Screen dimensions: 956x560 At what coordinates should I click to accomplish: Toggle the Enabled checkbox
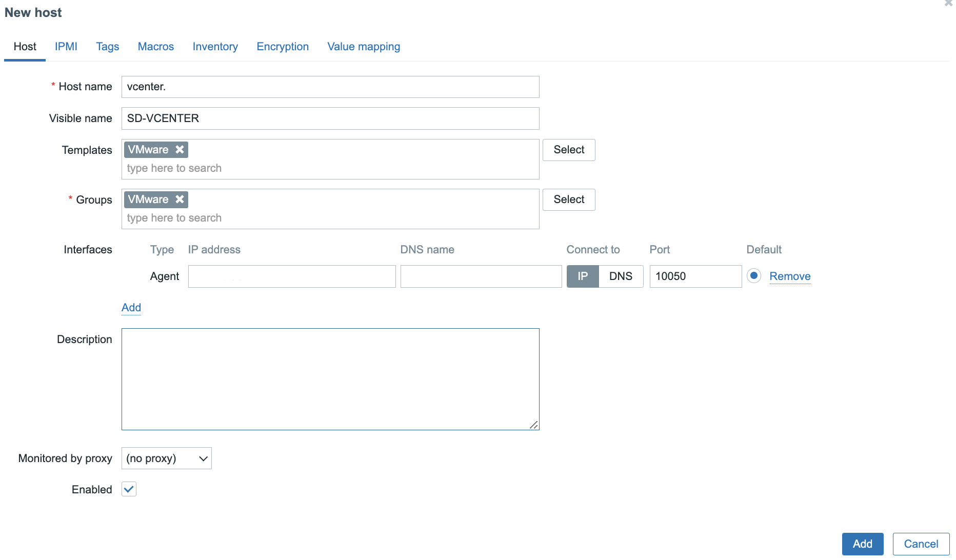(x=129, y=489)
